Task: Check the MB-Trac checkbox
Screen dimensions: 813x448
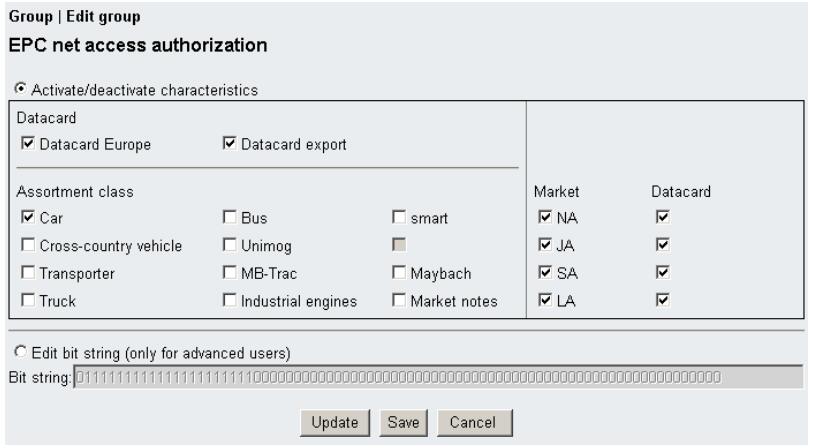Action: click(229, 273)
